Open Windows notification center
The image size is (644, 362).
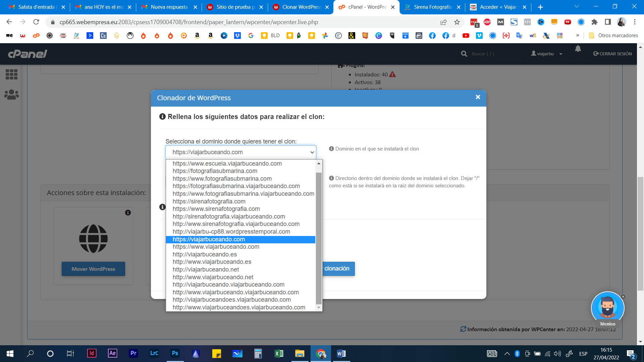coord(631,354)
